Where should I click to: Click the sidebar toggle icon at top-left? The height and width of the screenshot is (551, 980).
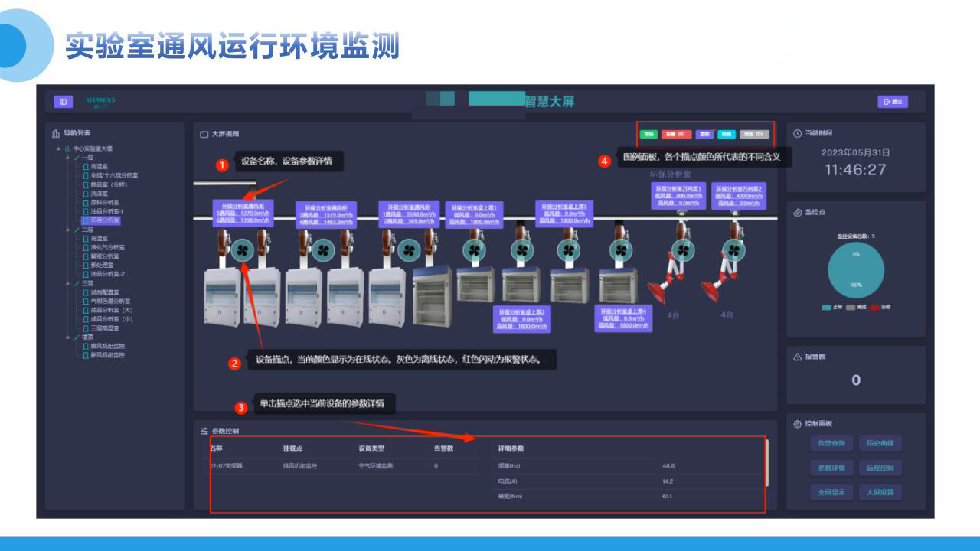[63, 102]
